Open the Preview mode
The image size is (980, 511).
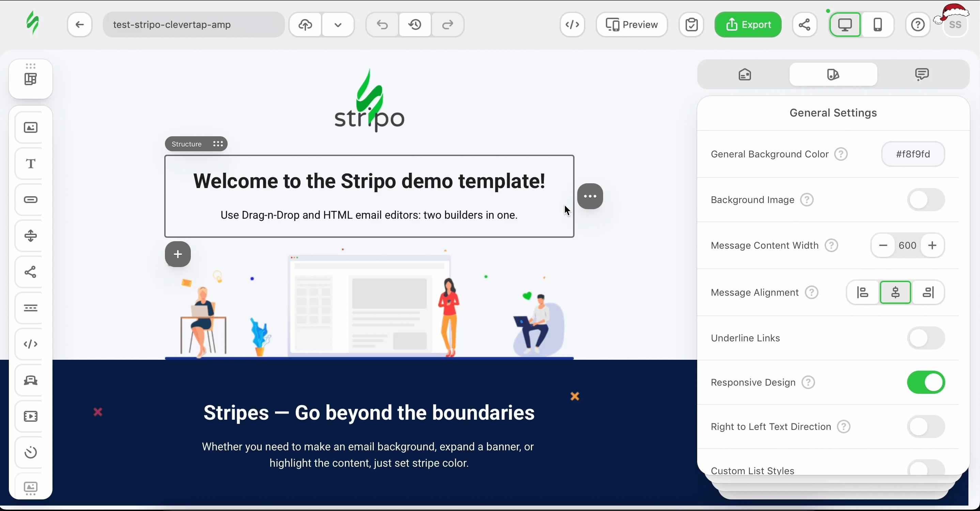[631, 25]
